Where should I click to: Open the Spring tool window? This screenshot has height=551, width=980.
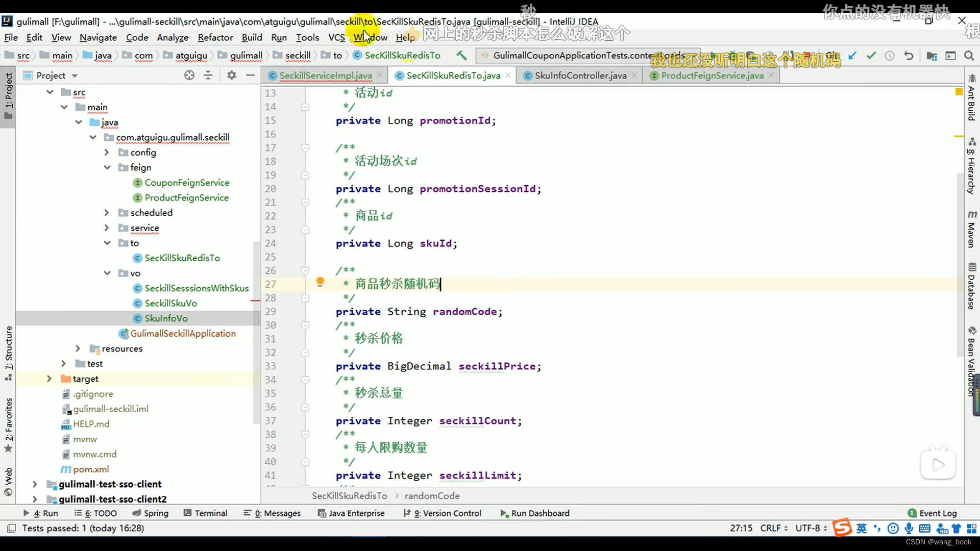[150, 513]
